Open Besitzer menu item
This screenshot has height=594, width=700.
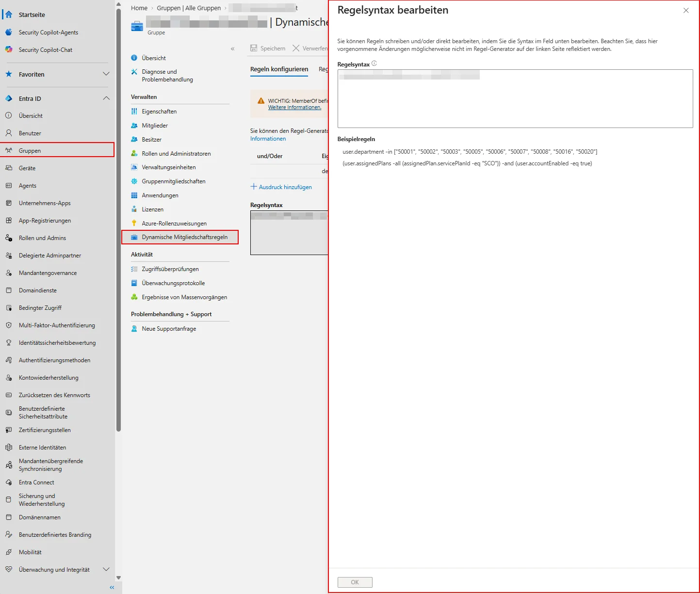(x=151, y=139)
